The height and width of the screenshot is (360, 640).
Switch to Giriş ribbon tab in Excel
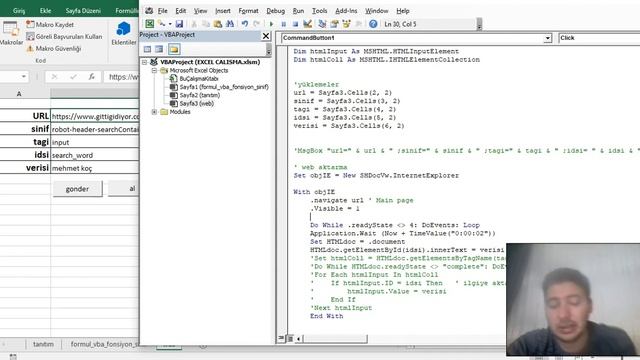tap(19, 11)
